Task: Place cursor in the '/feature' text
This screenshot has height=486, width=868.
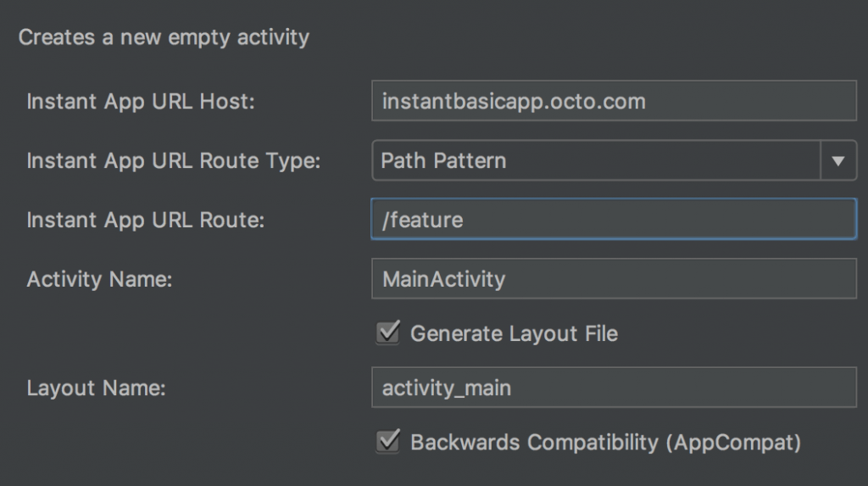Action: (423, 220)
